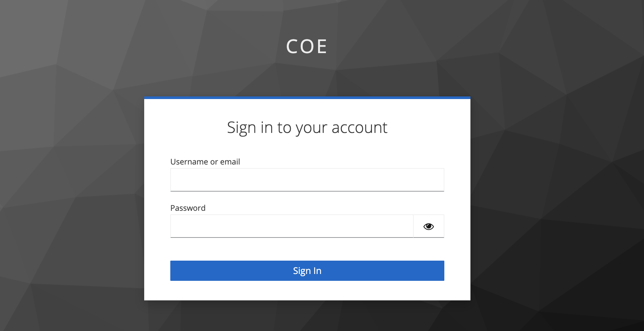The width and height of the screenshot is (644, 331).
Task: Toggle password visibility eye button
Action: coord(428,226)
